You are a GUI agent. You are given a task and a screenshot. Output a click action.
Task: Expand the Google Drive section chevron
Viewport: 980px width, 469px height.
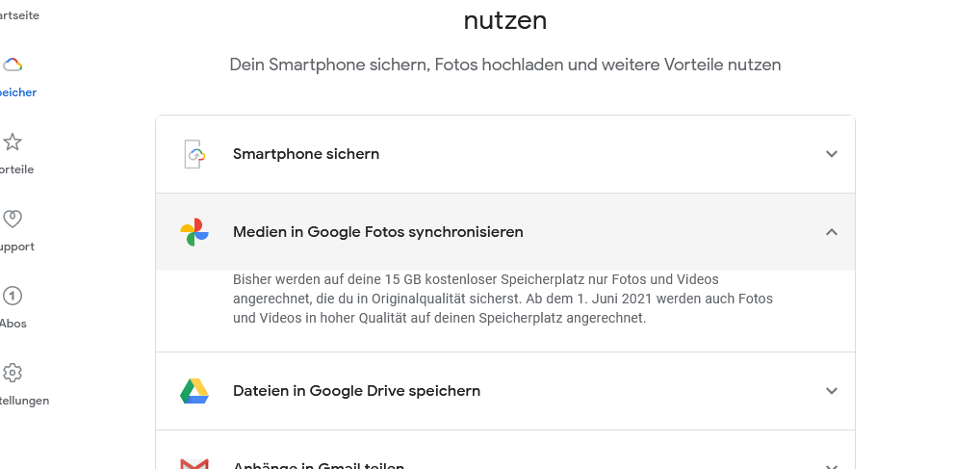(831, 391)
